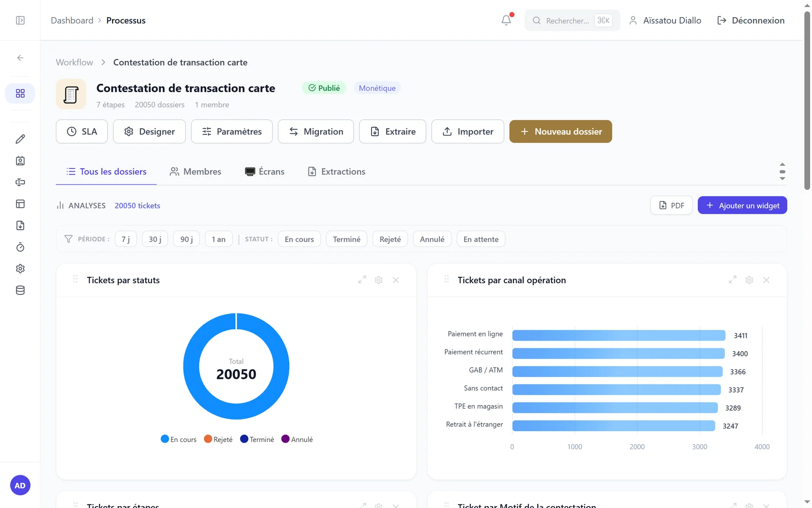Click Ajouter un widget

click(x=743, y=205)
